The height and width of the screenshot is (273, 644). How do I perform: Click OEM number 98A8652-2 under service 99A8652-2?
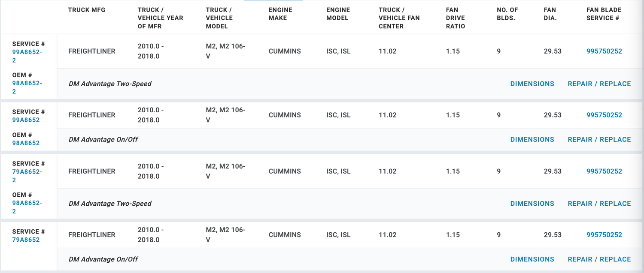point(27,84)
